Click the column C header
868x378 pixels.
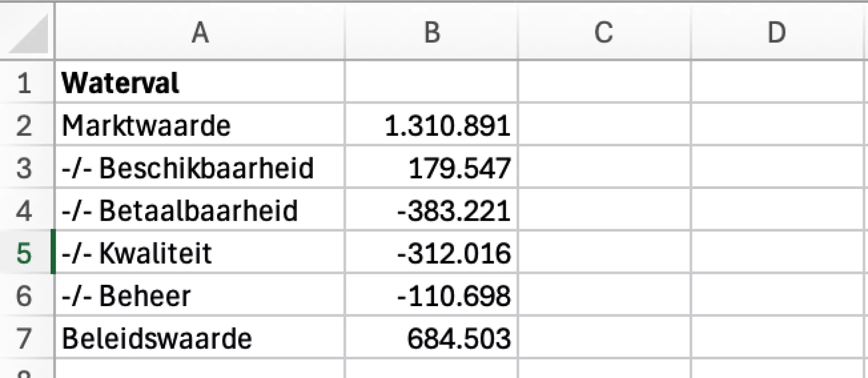tap(604, 33)
